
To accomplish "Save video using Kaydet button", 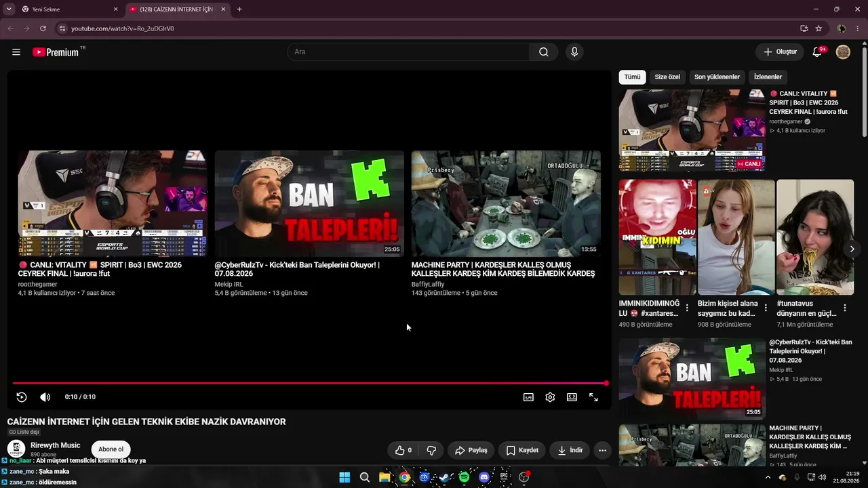I will pyautogui.click(x=522, y=450).
